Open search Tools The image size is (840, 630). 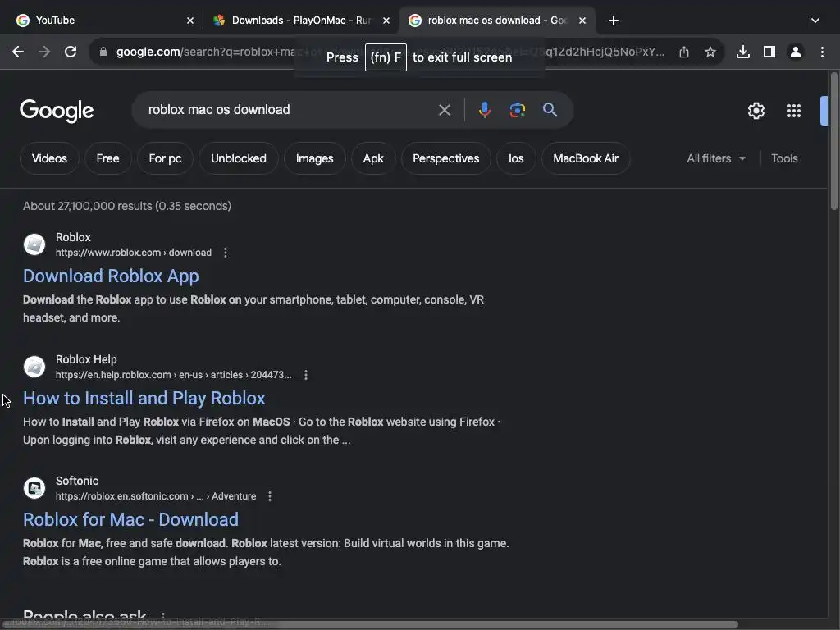pos(784,158)
